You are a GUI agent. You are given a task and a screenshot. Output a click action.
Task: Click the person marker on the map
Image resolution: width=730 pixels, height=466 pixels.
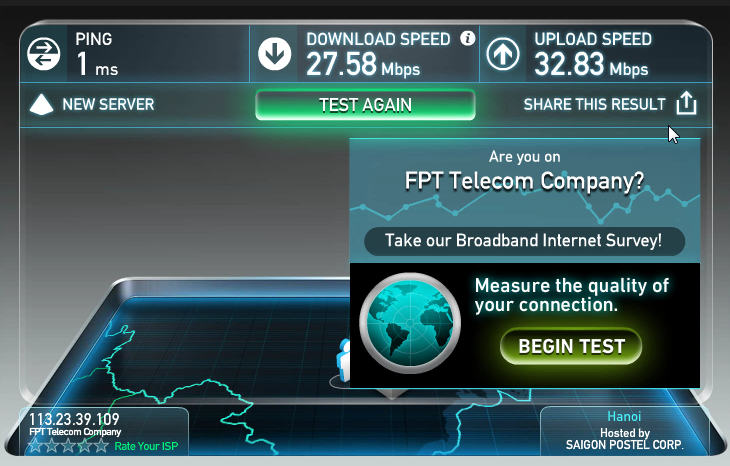click(344, 360)
